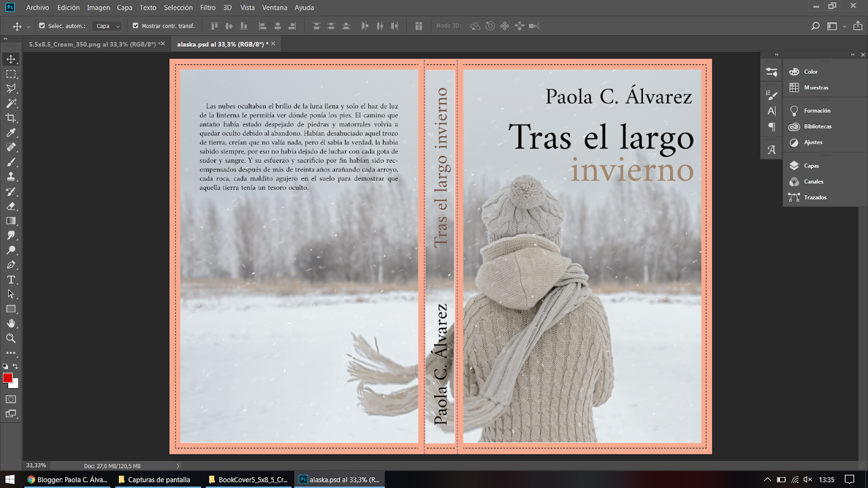Image resolution: width=868 pixels, height=488 pixels.
Task: Select the History Brush tool
Action: pos(11,191)
